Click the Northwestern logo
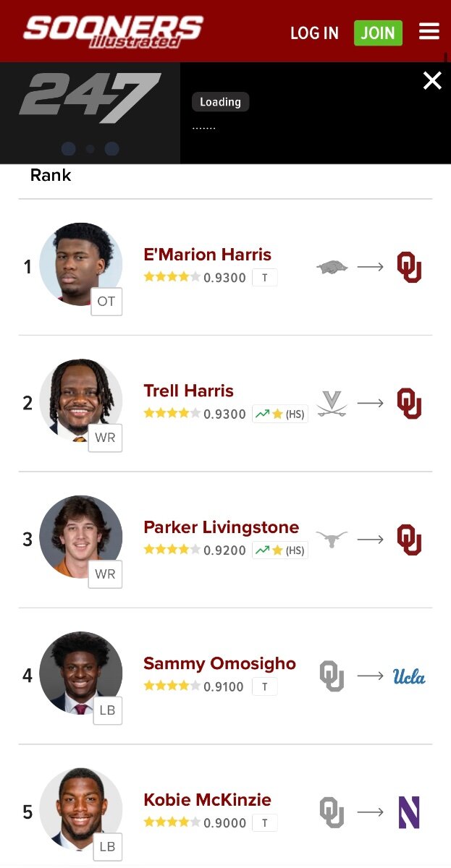This screenshot has width=451, height=868. tap(409, 812)
